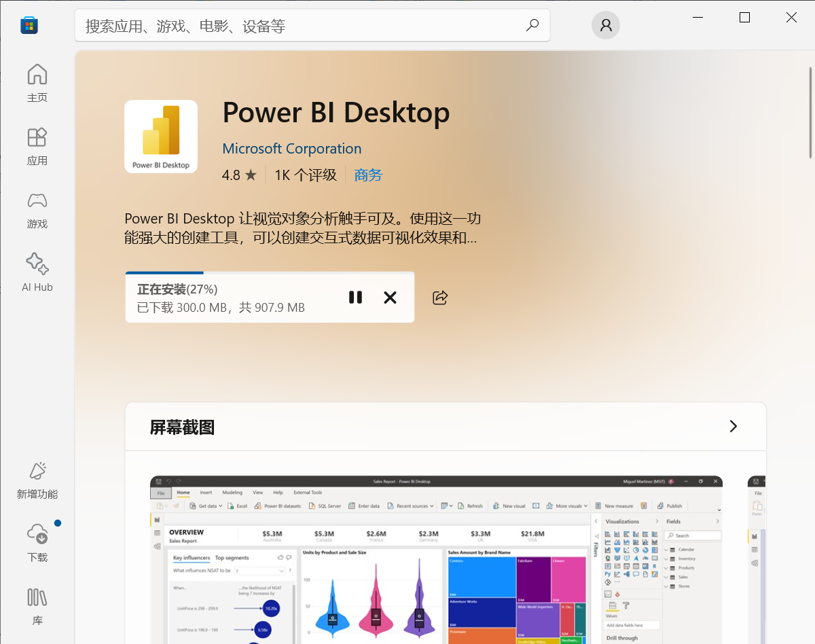Cancel the Power BI installation

pos(390,298)
